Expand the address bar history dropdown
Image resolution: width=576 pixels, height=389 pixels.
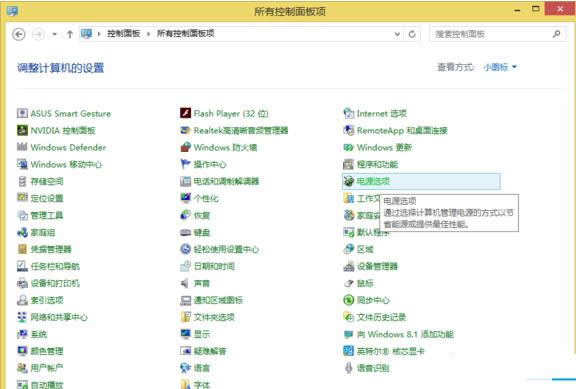coord(397,34)
